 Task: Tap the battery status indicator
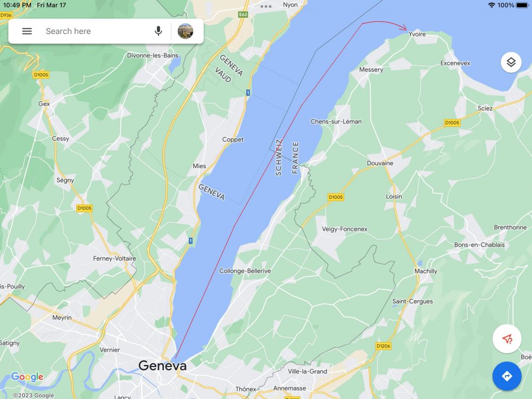(x=522, y=5)
